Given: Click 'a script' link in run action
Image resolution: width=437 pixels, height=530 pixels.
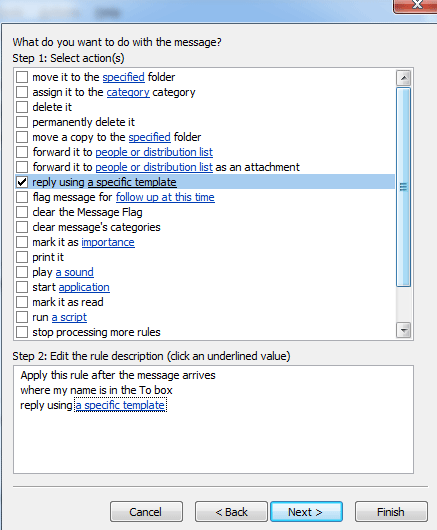Looking at the screenshot, I should coord(69,317).
